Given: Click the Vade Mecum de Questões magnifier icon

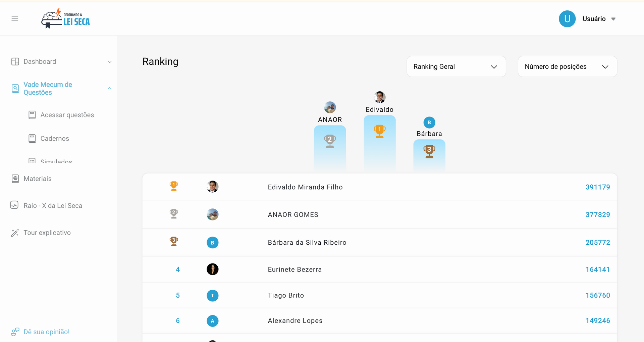Looking at the screenshot, I should pos(16,88).
